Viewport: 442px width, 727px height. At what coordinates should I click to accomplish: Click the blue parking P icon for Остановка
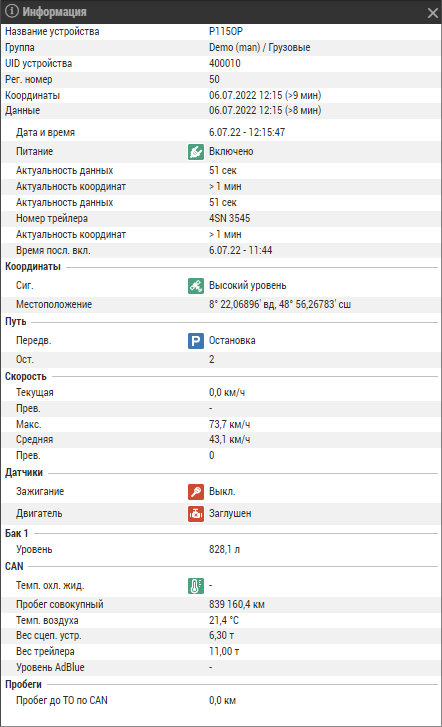(x=196, y=341)
